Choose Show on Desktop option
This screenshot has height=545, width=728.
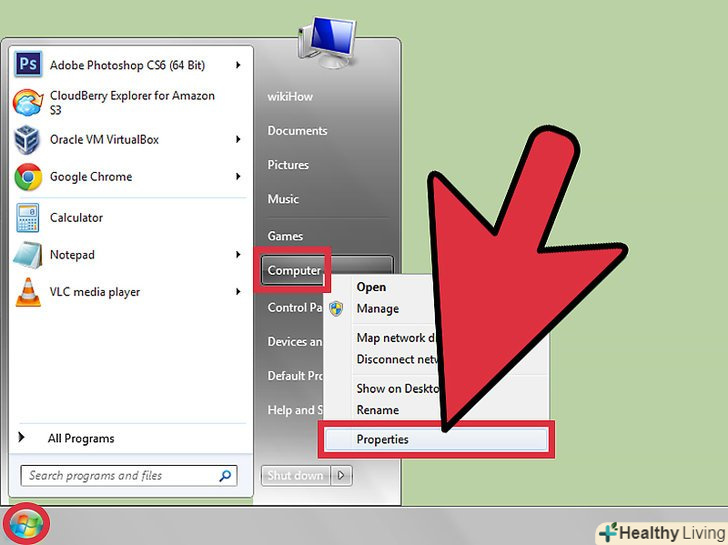397,389
